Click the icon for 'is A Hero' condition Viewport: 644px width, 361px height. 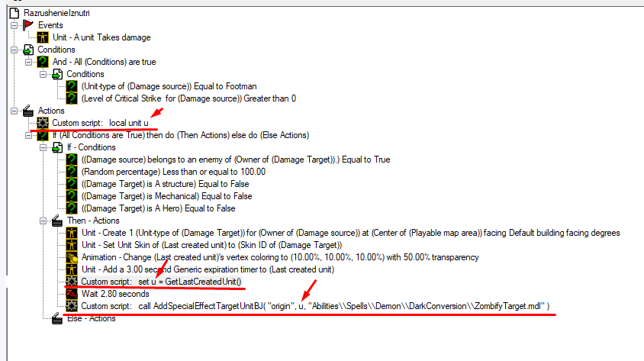72,208
